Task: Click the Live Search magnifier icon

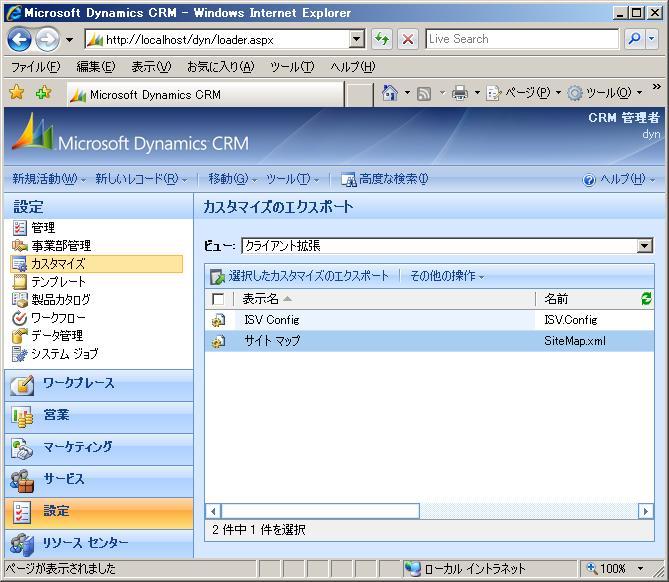Action: [x=634, y=39]
